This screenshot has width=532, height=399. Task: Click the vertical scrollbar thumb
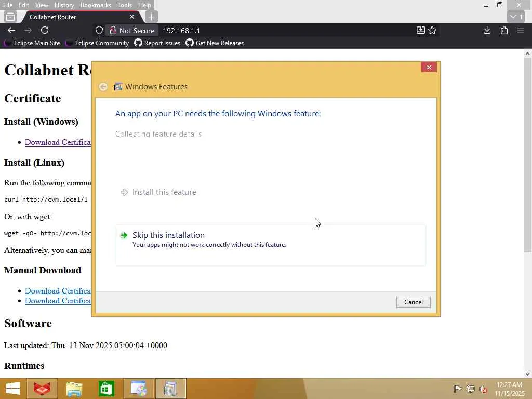pos(527,155)
